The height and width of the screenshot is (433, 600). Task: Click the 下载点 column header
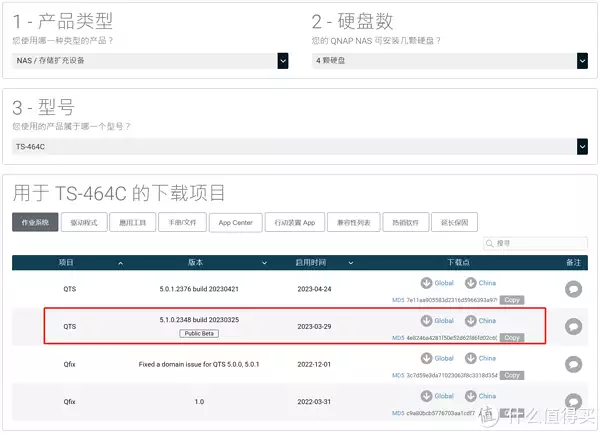point(458,263)
